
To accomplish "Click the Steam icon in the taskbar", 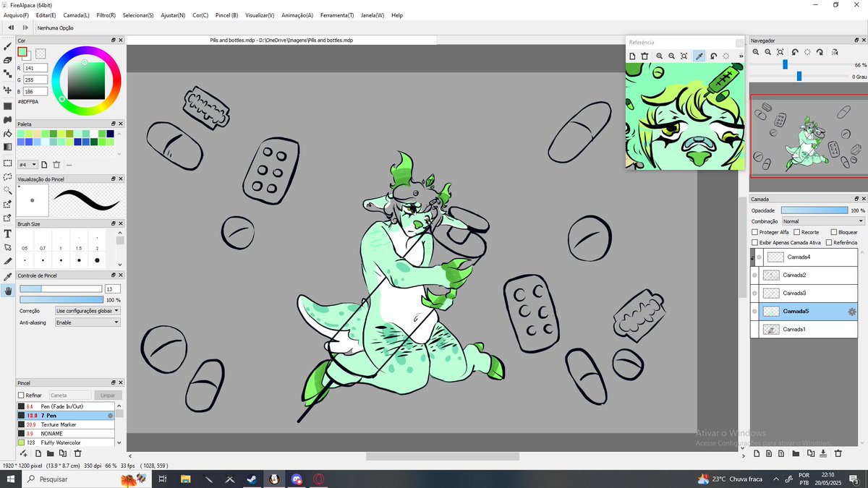I will click(252, 479).
